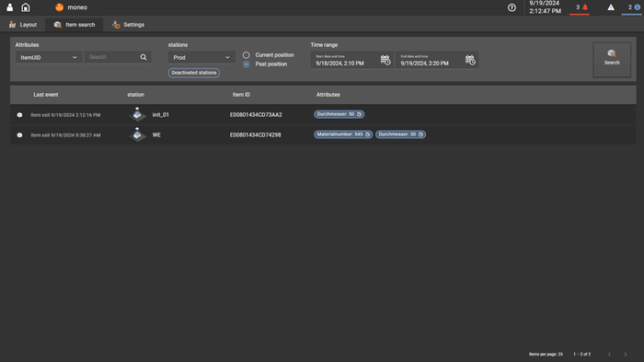
Task: Click the Durchmesser: 50 chip in init_01 row
Action: coord(339,114)
